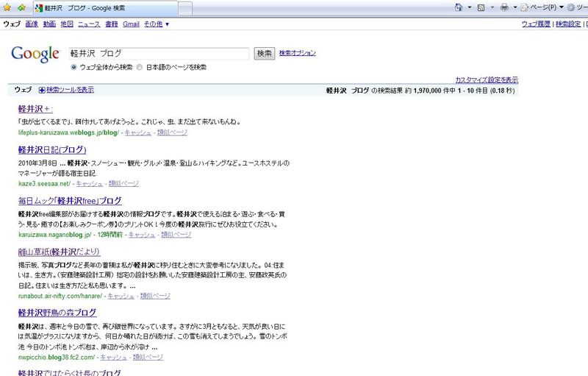
Task: Open 離山草紙(軽井沢だより) result
Action: tap(59, 252)
